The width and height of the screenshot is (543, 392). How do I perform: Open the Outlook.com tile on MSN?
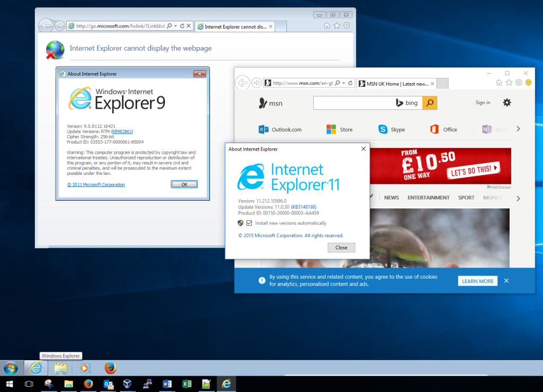(281, 129)
